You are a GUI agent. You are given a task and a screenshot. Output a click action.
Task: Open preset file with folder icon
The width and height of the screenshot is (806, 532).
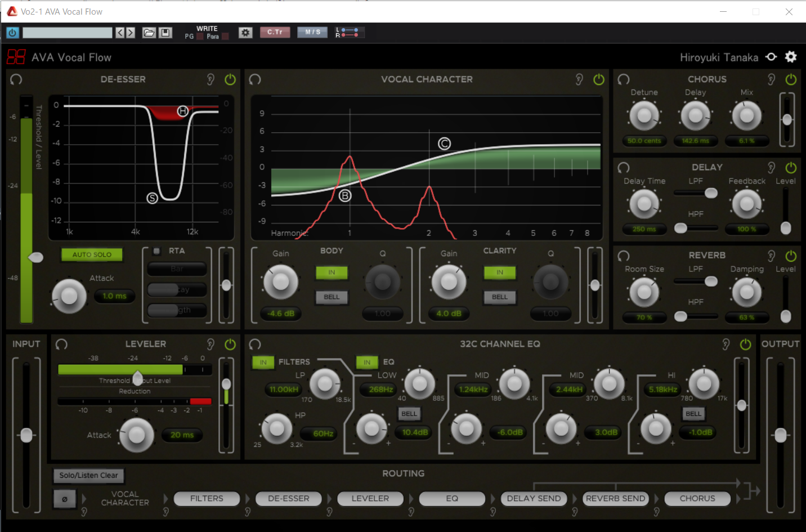pos(149,33)
